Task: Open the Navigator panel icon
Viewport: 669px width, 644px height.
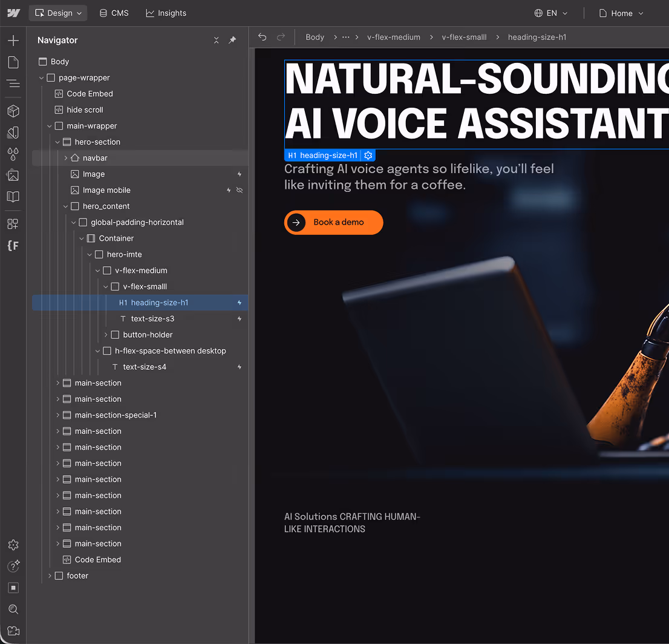Action: click(13, 84)
